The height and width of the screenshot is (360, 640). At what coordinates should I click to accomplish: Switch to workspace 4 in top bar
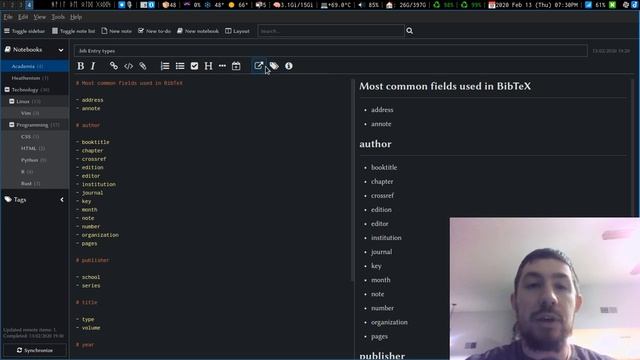(x=29, y=5)
